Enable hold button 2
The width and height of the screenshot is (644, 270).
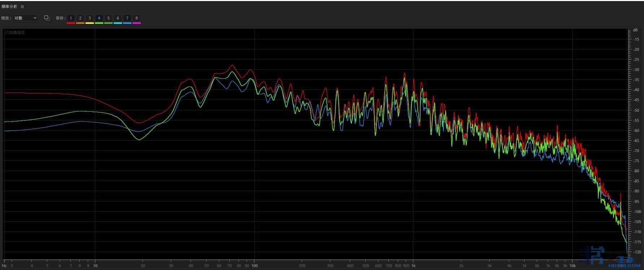coord(80,18)
